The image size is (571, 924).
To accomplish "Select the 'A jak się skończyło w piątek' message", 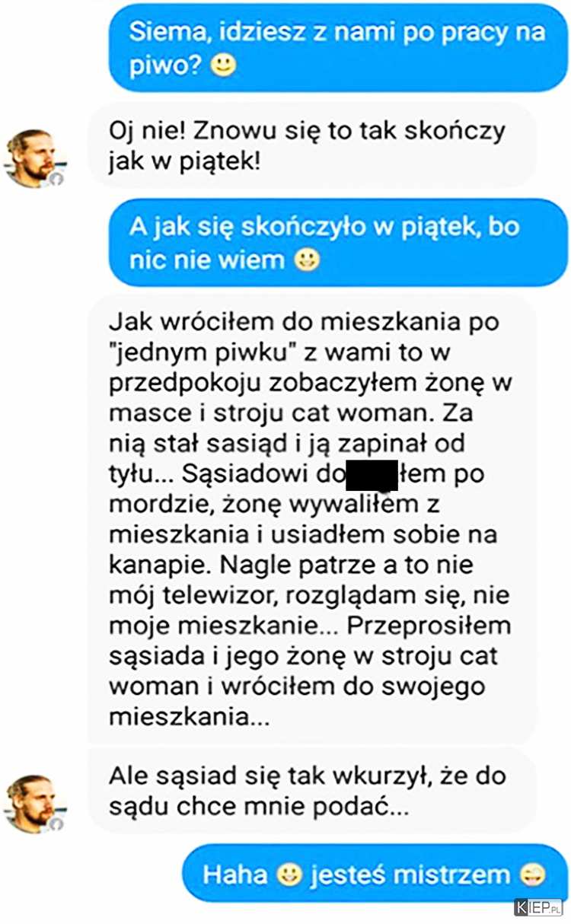I will (338, 243).
